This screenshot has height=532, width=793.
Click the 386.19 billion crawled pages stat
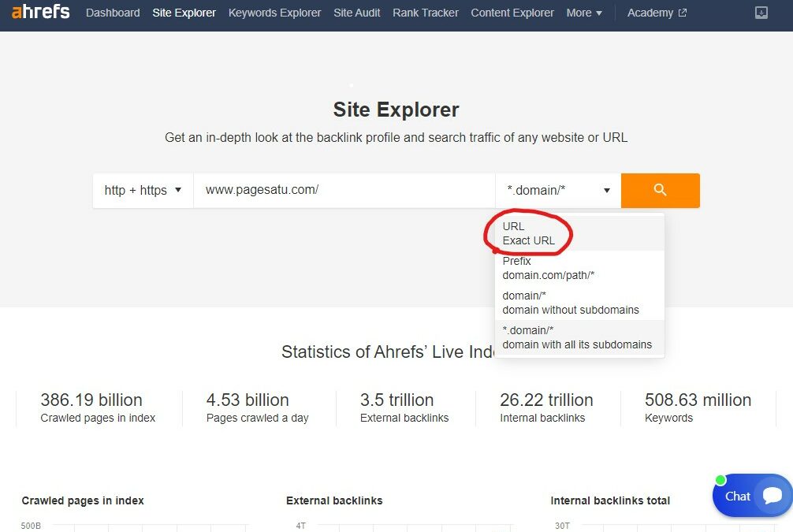tap(98, 407)
